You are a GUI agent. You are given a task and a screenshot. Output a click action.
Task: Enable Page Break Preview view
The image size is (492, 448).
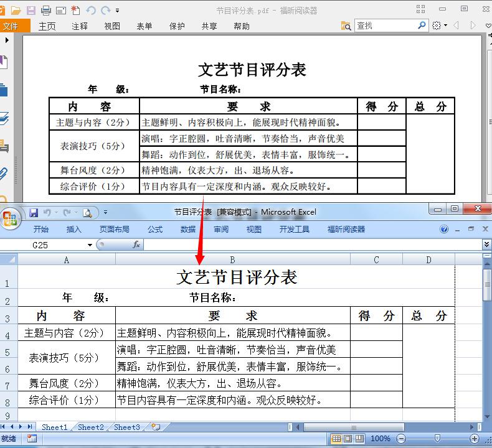pyautogui.click(x=359, y=439)
